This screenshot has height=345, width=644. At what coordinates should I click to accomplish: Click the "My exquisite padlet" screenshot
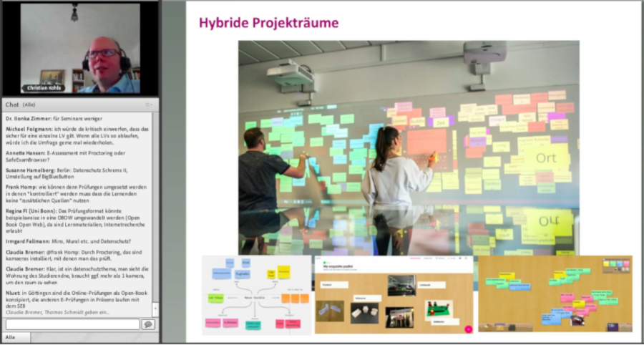(x=394, y=294)
